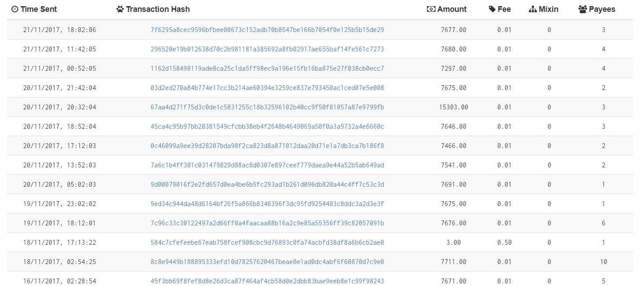The width and height of the screenshot is (644, 286).
Task: Open the 3.00 payment hash 584c7cfefeebe
Action: point(267,243)
